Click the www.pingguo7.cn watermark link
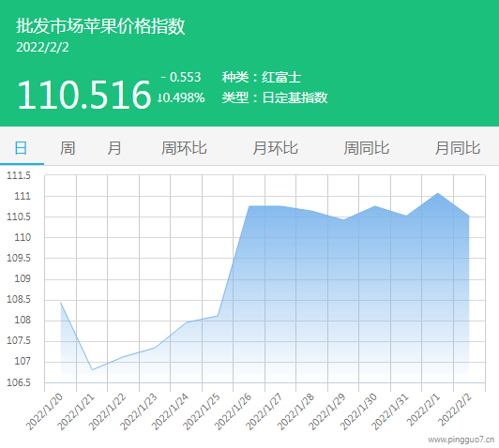Image resolution: width=499 pixels, height=448 pixels. pos(461,440)
